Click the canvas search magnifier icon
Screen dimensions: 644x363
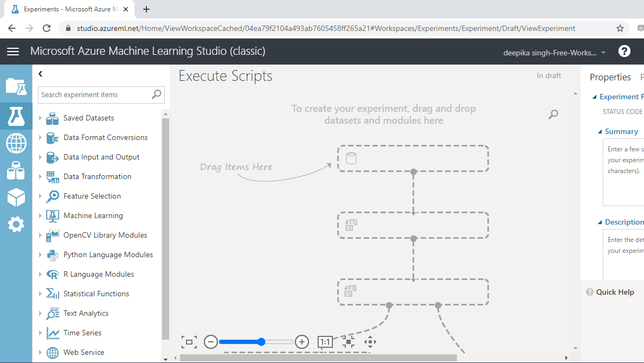(x=553, y=114)
